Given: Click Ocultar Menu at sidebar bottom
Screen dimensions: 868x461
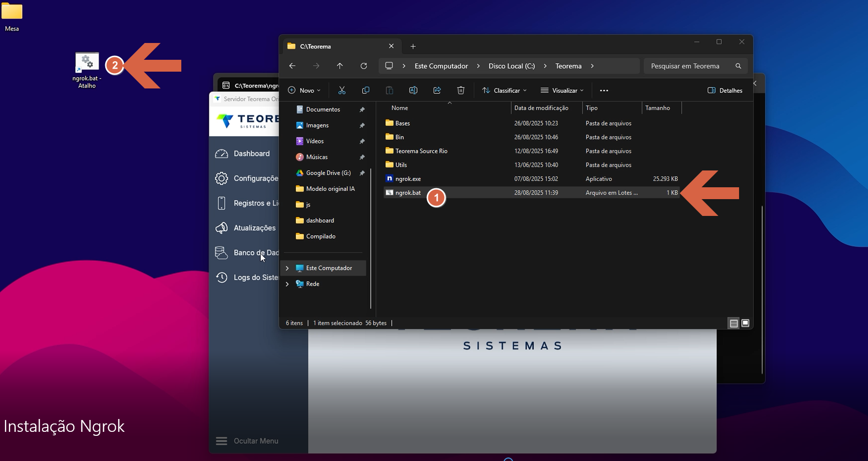Looking at the screenshot, I should click(x=247, y=441).
